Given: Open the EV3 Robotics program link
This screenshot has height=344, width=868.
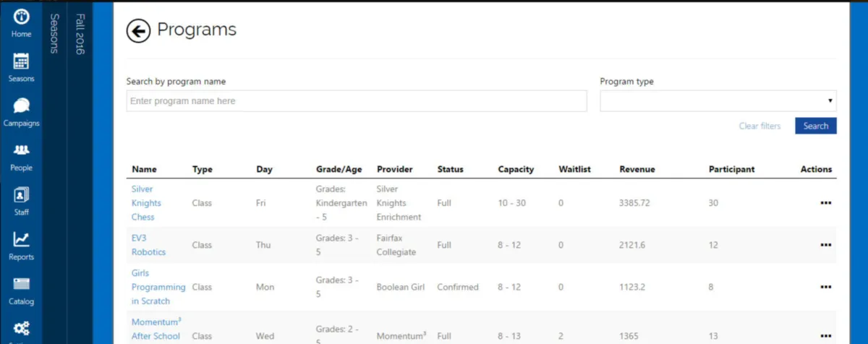Looking at the screenshot, I should (148, 245).
